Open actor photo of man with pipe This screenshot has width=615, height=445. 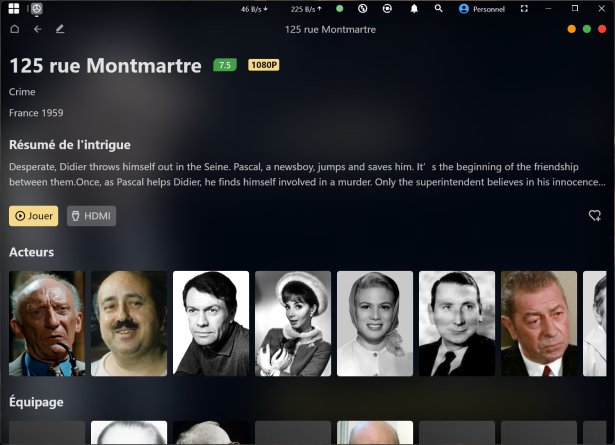click(x=47, y=323)
